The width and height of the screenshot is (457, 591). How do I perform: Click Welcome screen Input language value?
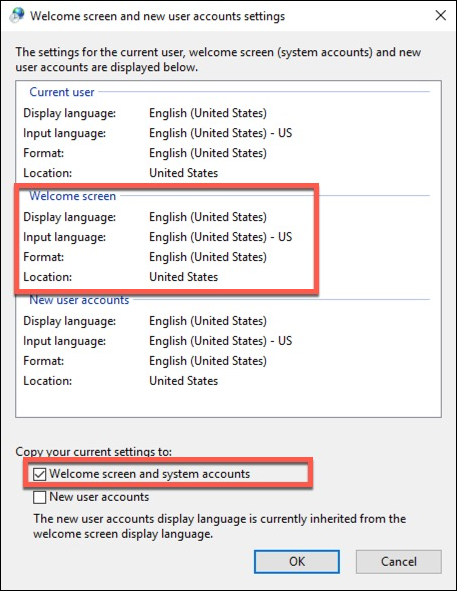pyautogui.click(x=221, y=237)
